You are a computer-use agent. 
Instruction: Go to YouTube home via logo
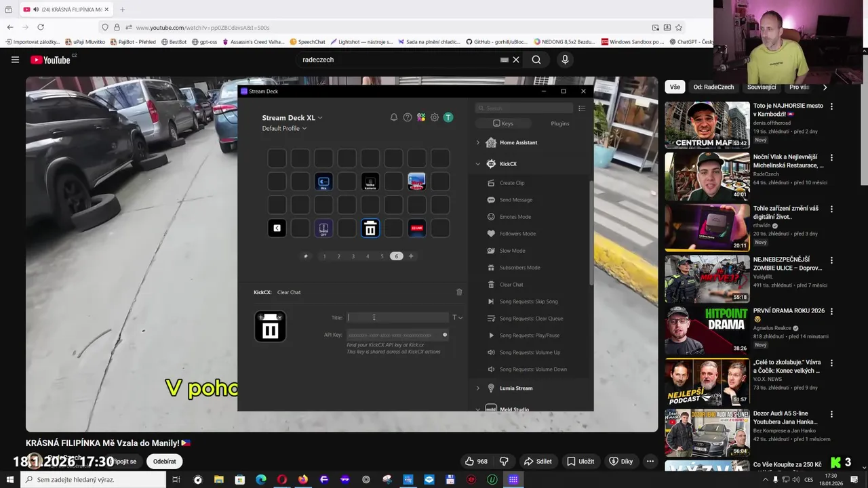[51, 60]
